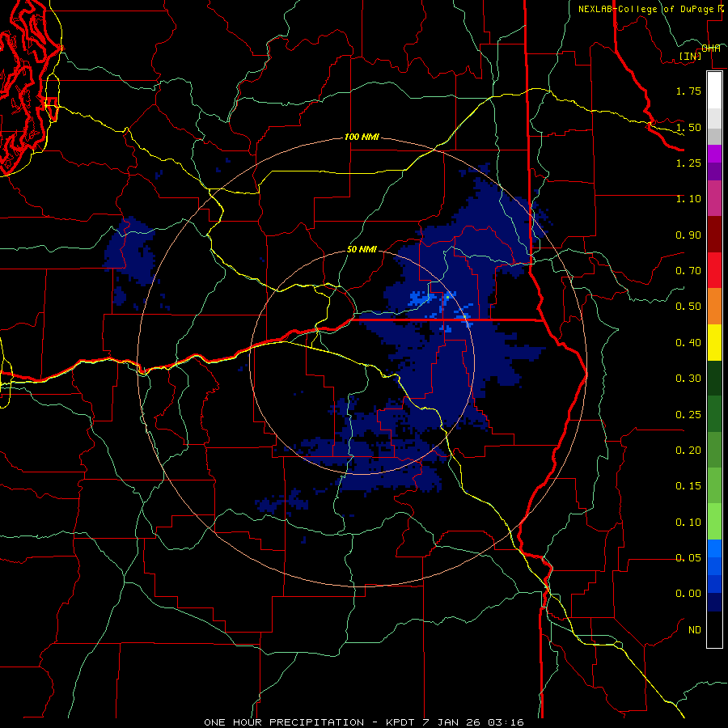
Task: Click the yellow legend swatch near 0.40
Action: (714, 342)
